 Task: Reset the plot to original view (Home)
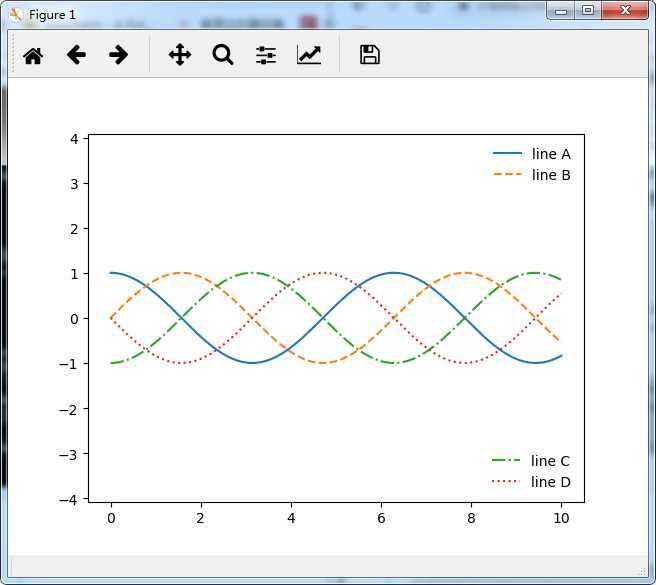tap(33, 55)
